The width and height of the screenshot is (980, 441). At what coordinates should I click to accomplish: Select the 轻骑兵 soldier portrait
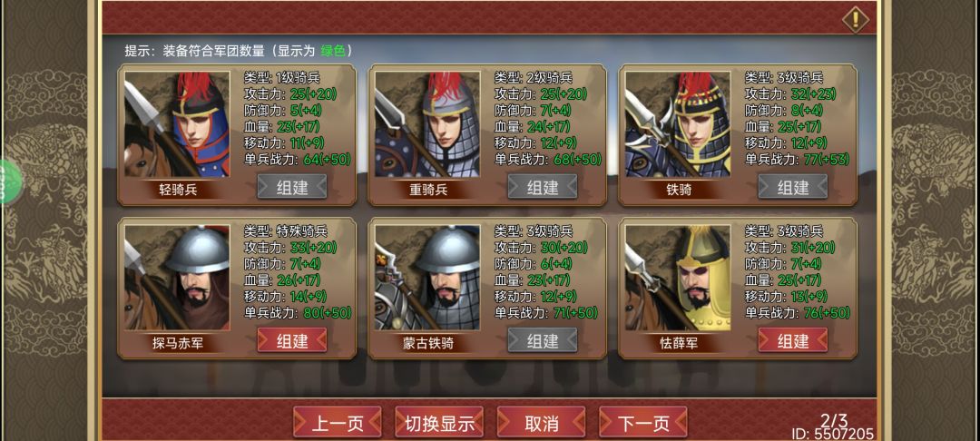(x=177, y=124)
